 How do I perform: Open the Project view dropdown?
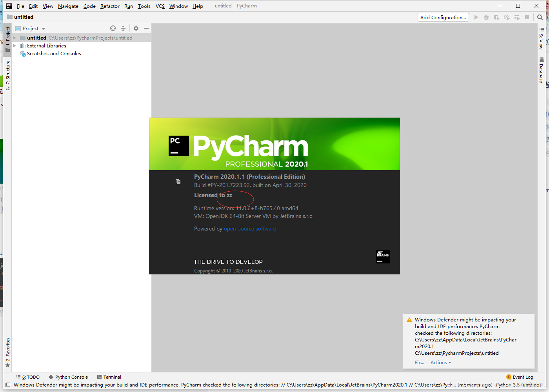31,28
